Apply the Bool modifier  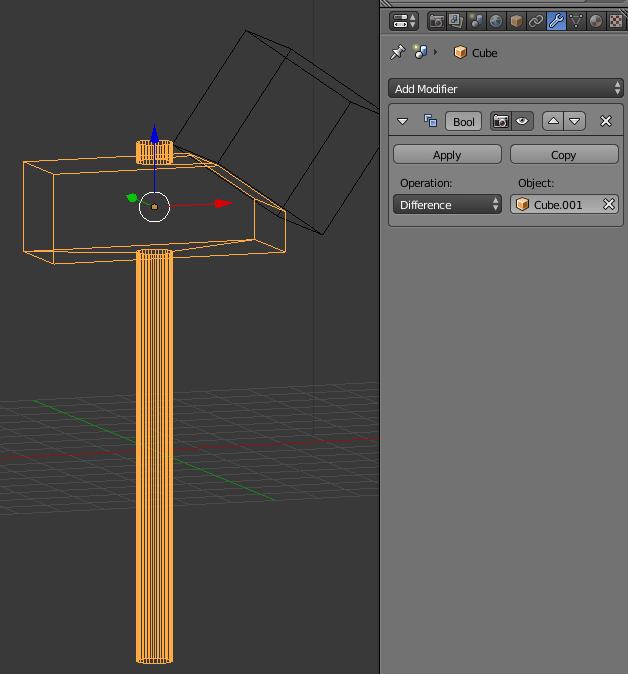pos(447,155)
